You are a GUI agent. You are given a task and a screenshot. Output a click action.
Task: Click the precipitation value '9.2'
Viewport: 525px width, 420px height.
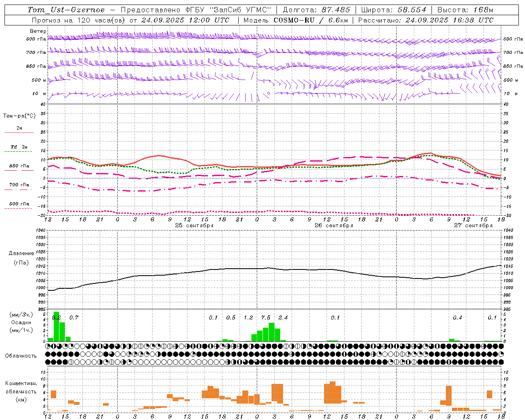click(x=57, y=317)
